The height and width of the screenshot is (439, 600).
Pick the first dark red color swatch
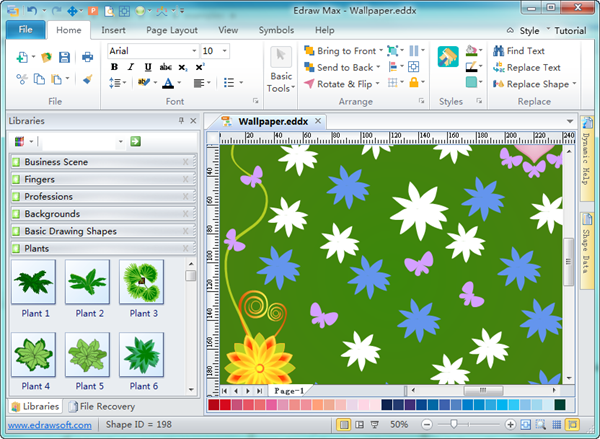click(x=214, y=405)
